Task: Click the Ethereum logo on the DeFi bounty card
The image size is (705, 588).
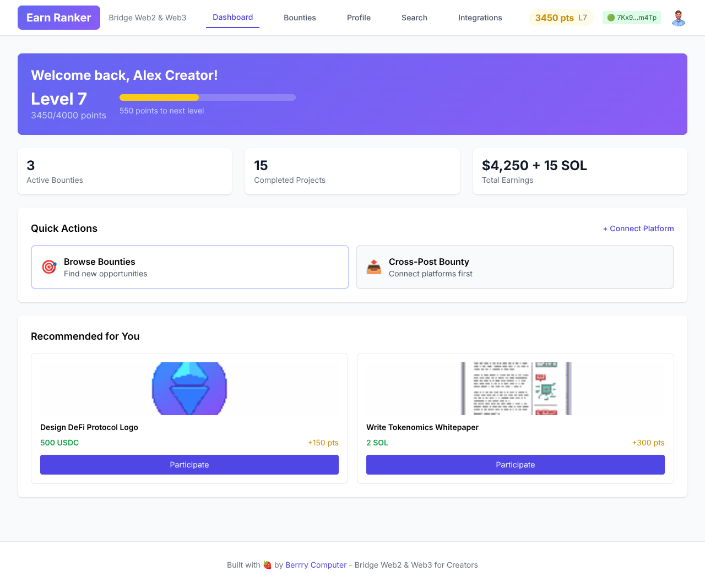Action: point(189,388)
